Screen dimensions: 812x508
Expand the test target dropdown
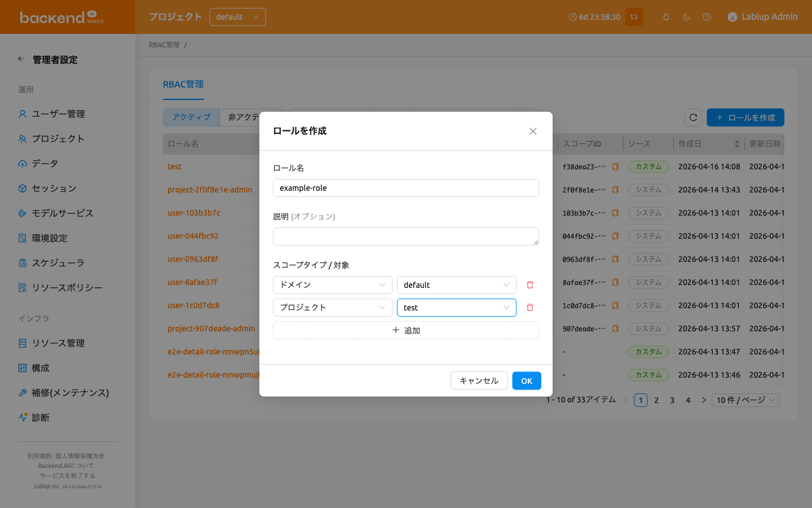(457, 308)
